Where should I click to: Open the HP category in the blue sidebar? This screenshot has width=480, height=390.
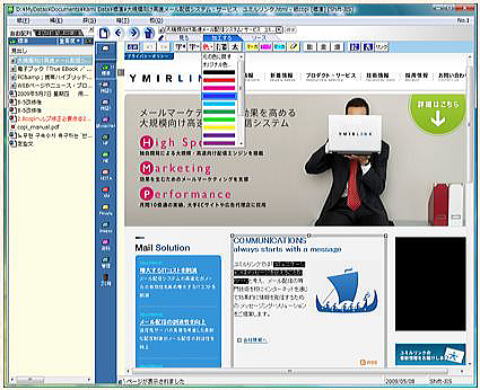point(106,139)
